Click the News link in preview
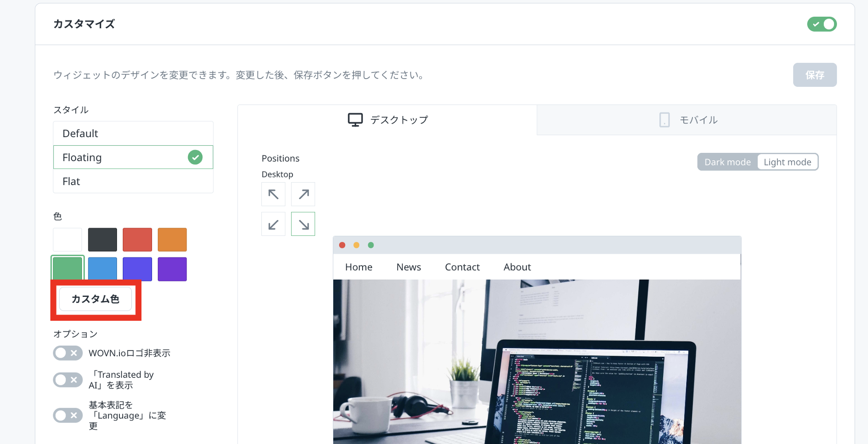868x444 pixels. (x=409, y=267)
